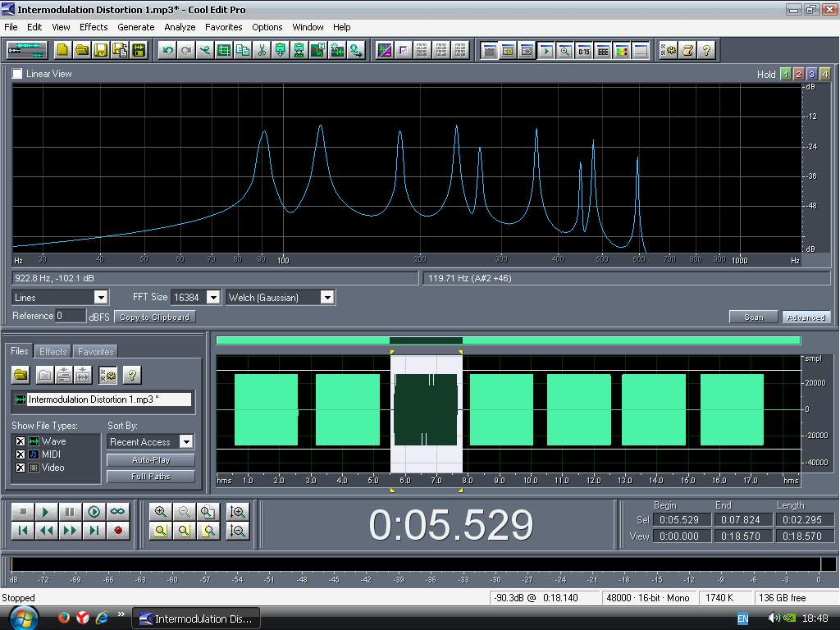Click the Sel Begin 0:05.529 field
This screenshot has height=630, width=840.
coord(682,519)
